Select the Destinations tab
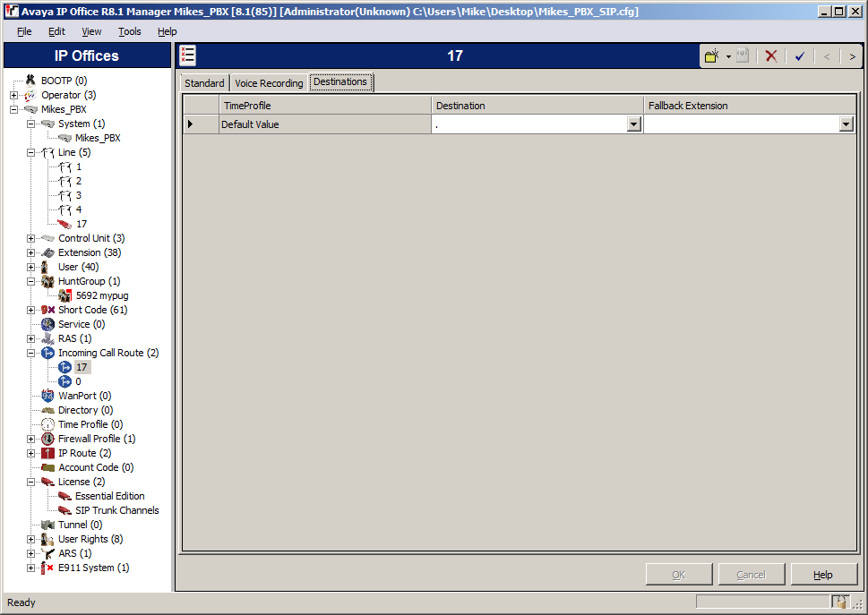Image resolution: width=868 pixels, height=615 pixels. [340, 81]
